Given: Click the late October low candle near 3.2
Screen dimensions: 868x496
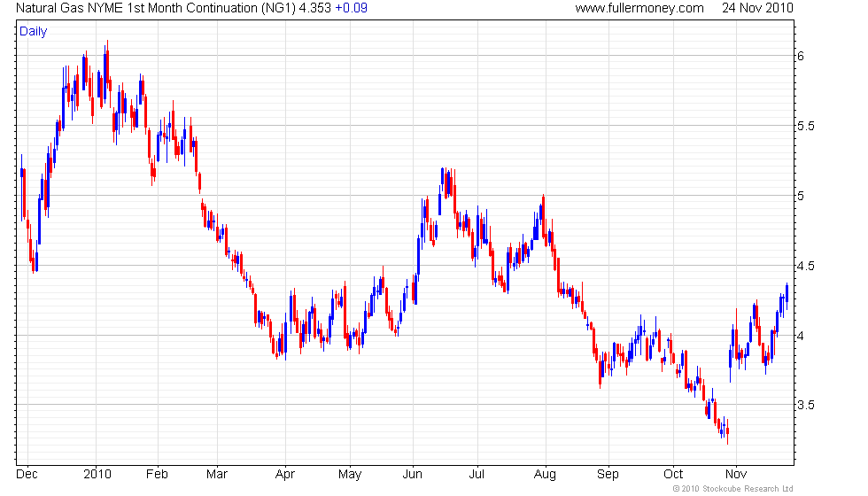Looking at the screenshot, I should (727, 432).
